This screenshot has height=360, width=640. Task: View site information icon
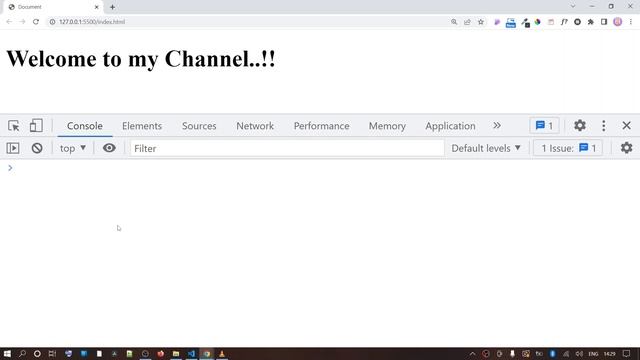(52, 22)
